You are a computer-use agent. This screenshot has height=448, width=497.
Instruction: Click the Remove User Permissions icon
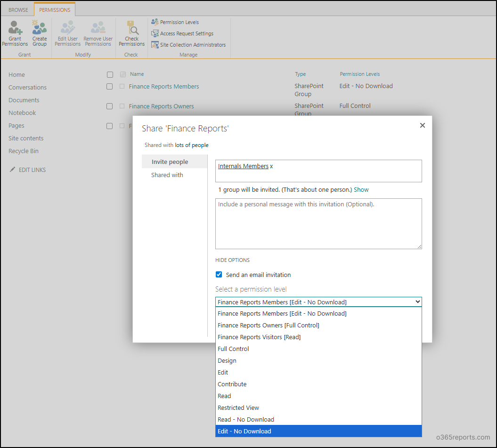(98, 27)
